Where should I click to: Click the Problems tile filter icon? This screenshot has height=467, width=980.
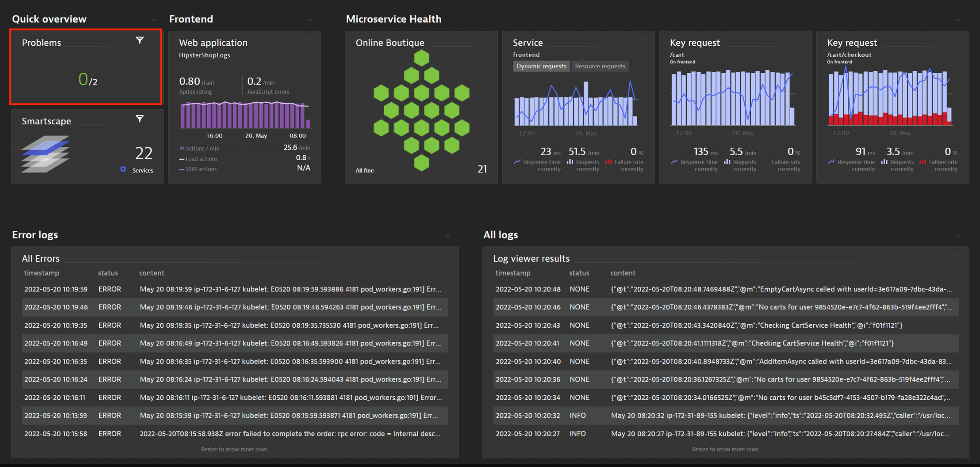(139, 40)
